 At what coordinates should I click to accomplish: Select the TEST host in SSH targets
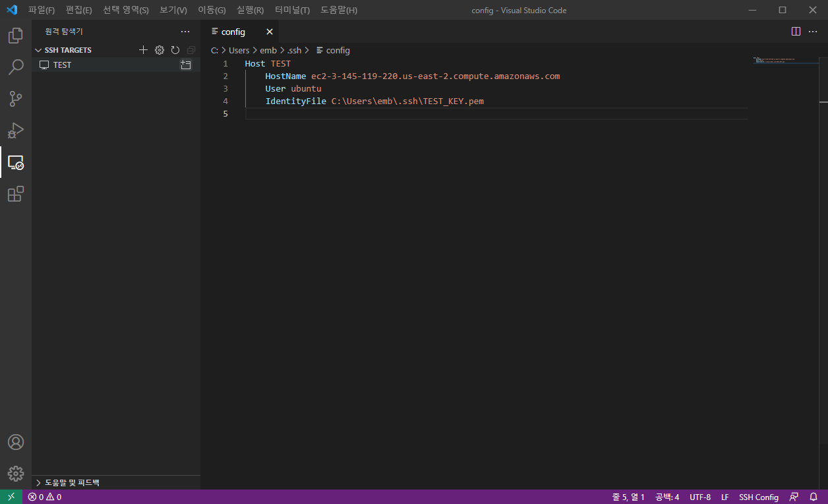(116, 65)
